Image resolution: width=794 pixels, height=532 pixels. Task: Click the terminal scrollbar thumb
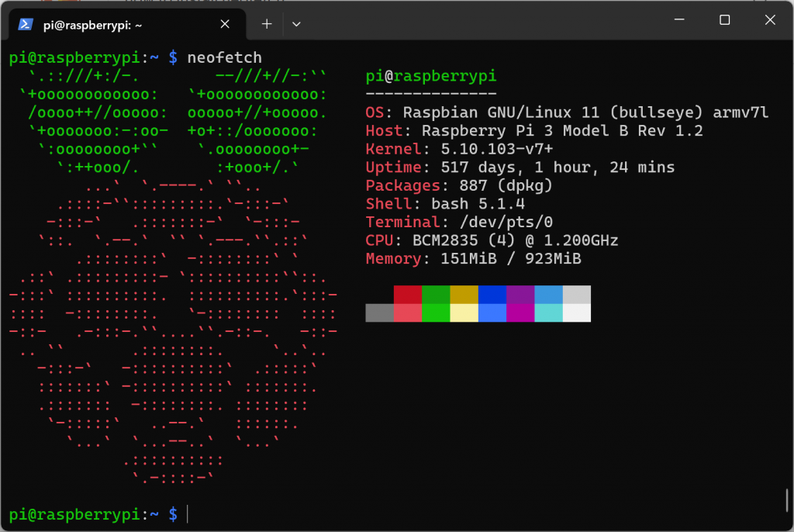click(787, 499)
